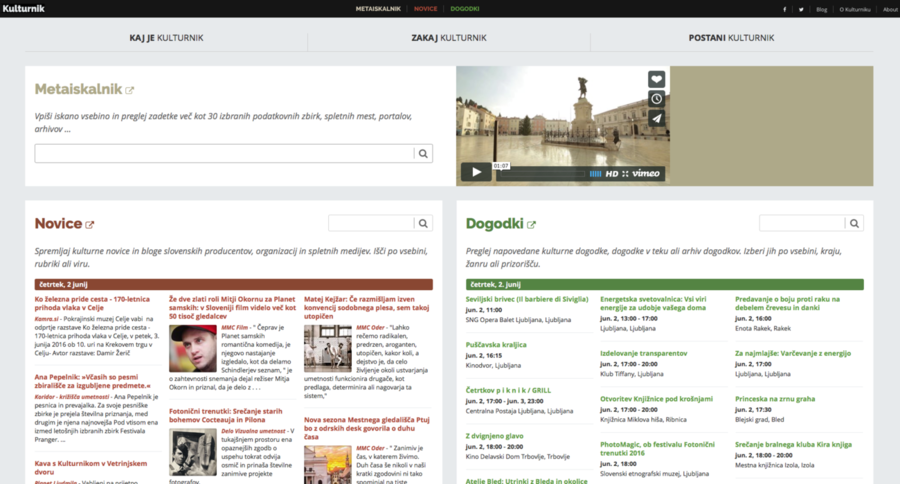900x484 pixels.
Task: Enter fullscreen mode on video player
Action: [x=625, y=174]
